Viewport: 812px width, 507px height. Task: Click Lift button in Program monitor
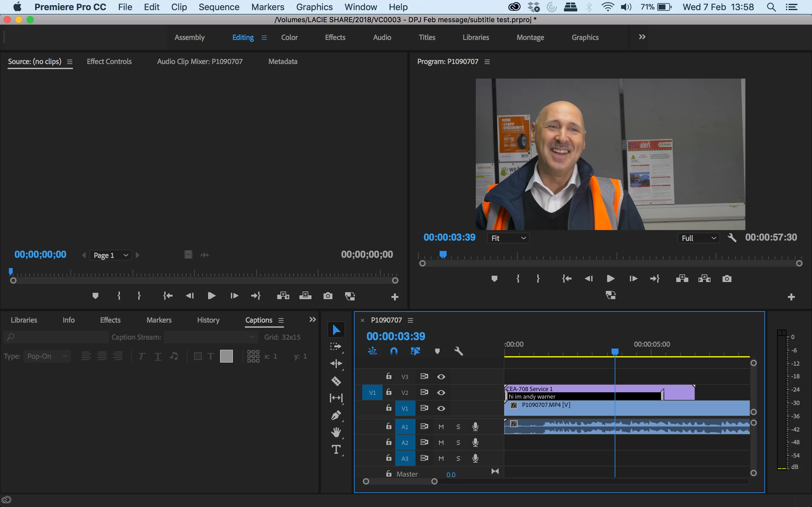pyautogui.click(x=682, y=279)
